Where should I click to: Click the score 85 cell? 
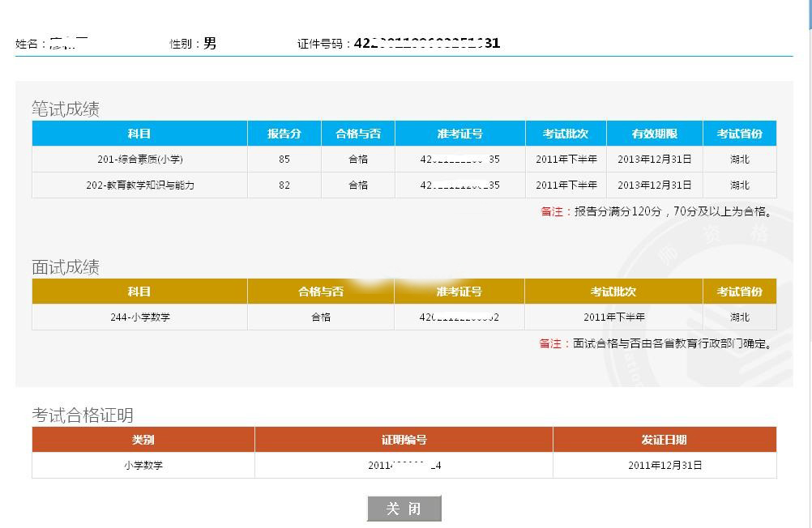point(284,160)
